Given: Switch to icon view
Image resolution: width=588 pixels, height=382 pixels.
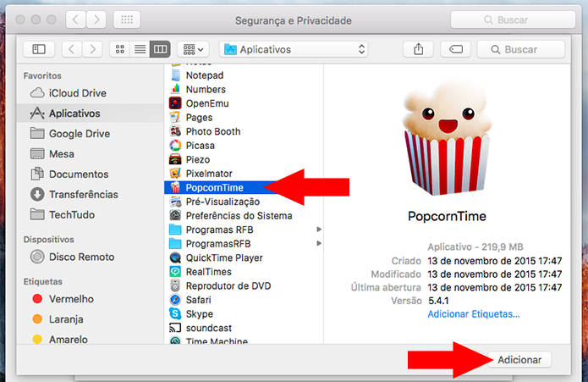Looking at the screenshot, I should point(119,49).
